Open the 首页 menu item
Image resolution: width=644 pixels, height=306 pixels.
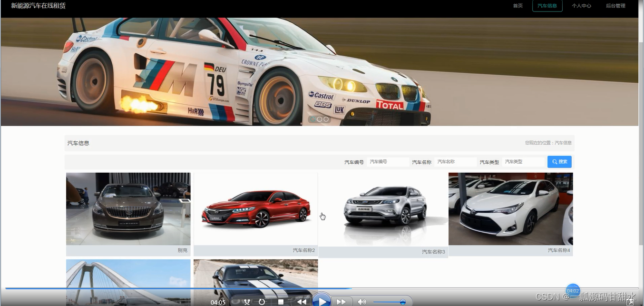pos(518,6)
